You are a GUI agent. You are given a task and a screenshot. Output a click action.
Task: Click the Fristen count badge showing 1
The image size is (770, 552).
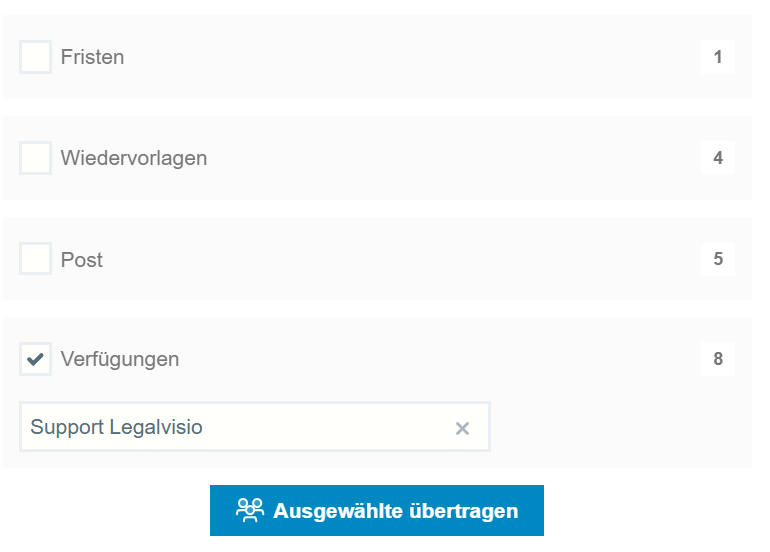[x=718, y=57]
